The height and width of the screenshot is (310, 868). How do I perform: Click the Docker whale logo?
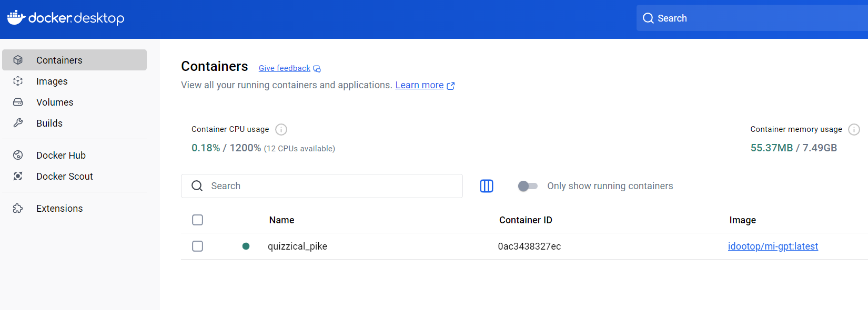(16, 17)
